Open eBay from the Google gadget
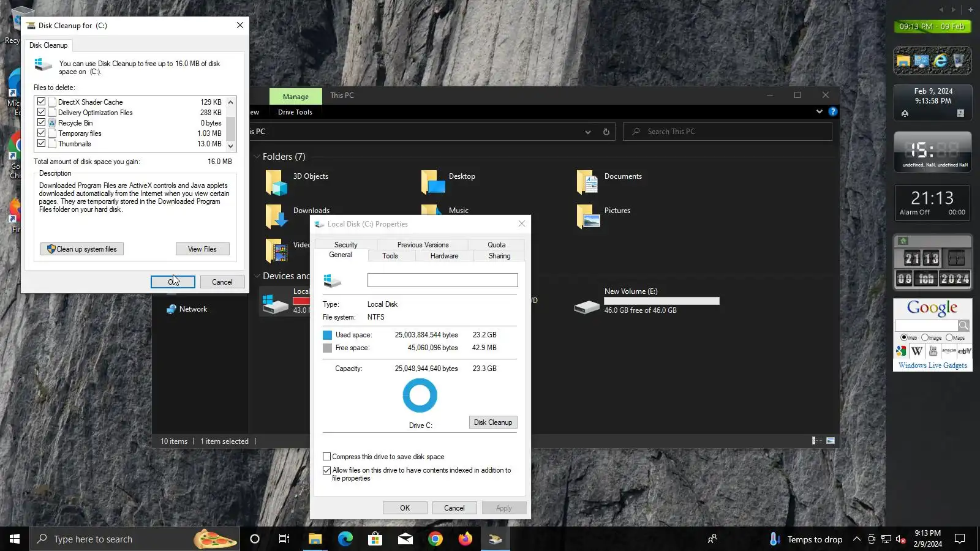Screen dimensions: 980x551 pyautogui.click(x=964, y=351)
